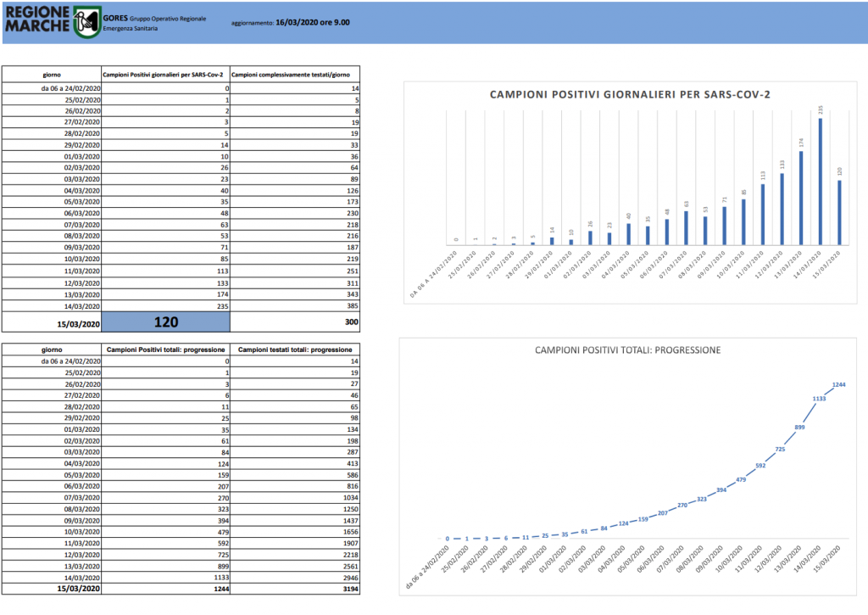Select the 2218 total tested cell
Image resolution: width=868 pixels, height=615 pixels.
[x=295, y=555]
